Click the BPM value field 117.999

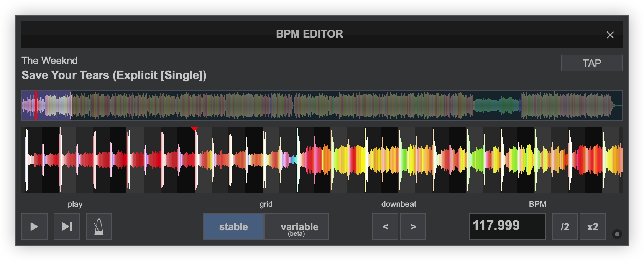507,226
